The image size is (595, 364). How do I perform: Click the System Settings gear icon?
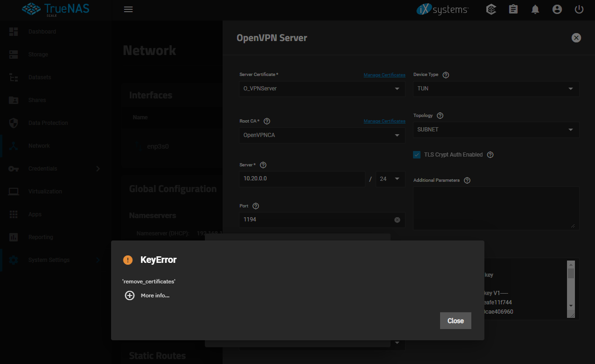[x=14, y=260]
